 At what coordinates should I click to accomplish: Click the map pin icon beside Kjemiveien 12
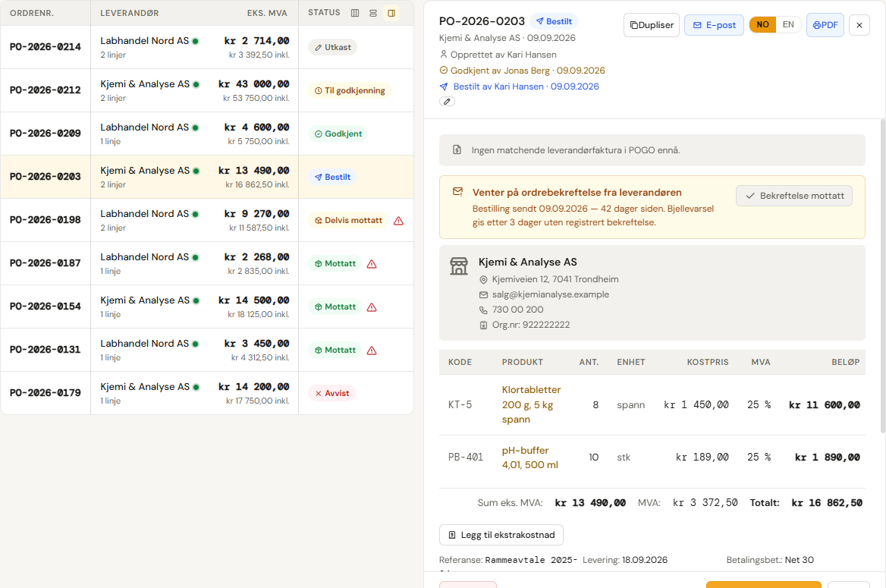click(483, 279)
